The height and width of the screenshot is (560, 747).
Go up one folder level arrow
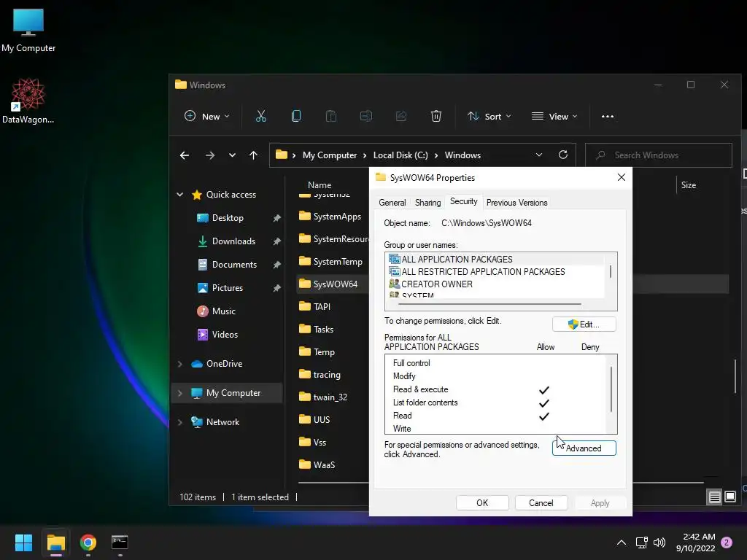[x=253, y=155]
